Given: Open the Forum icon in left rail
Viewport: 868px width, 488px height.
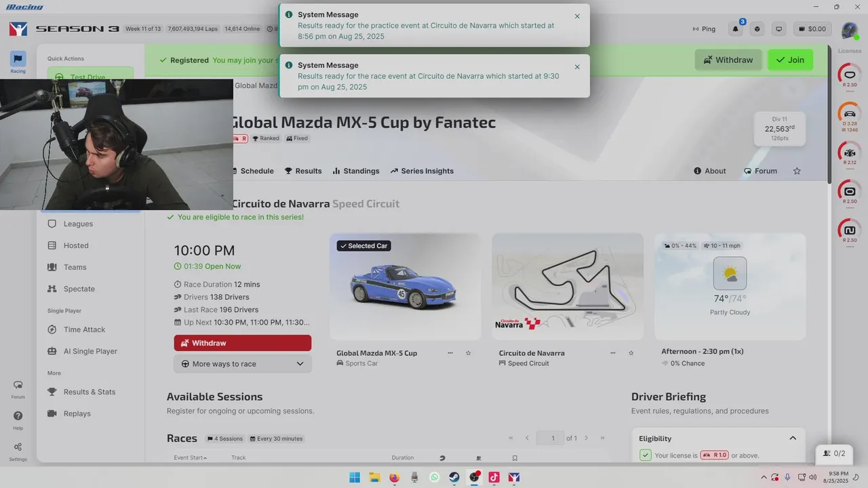Looking at the screenshot, I should (18, 389).
